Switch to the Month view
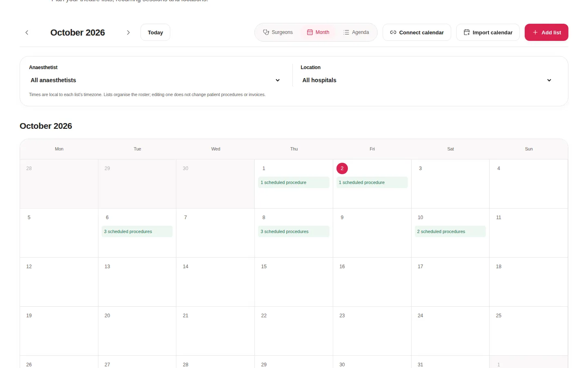Viewport: 588px width, 368px height. coord(318,32)
